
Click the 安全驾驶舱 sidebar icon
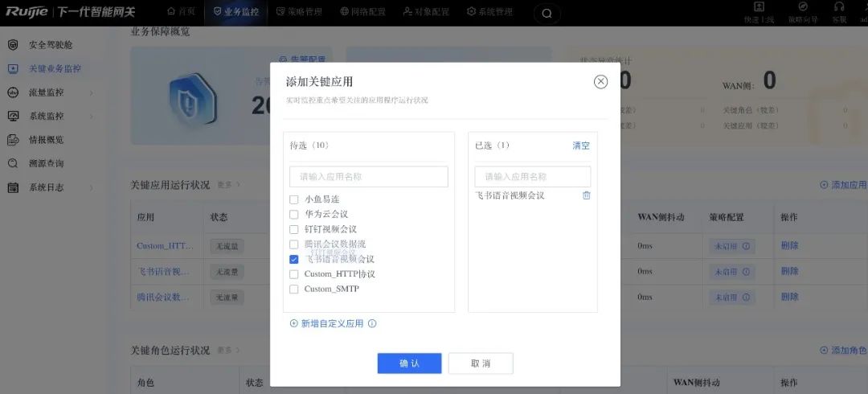pyautogui.click(x=13, y=45)
